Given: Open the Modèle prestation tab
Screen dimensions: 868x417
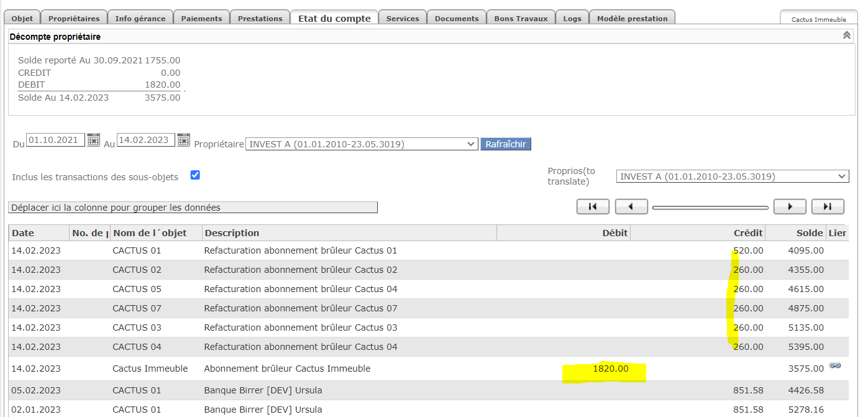Looking at the screenshot, I should tap(632, 18).
